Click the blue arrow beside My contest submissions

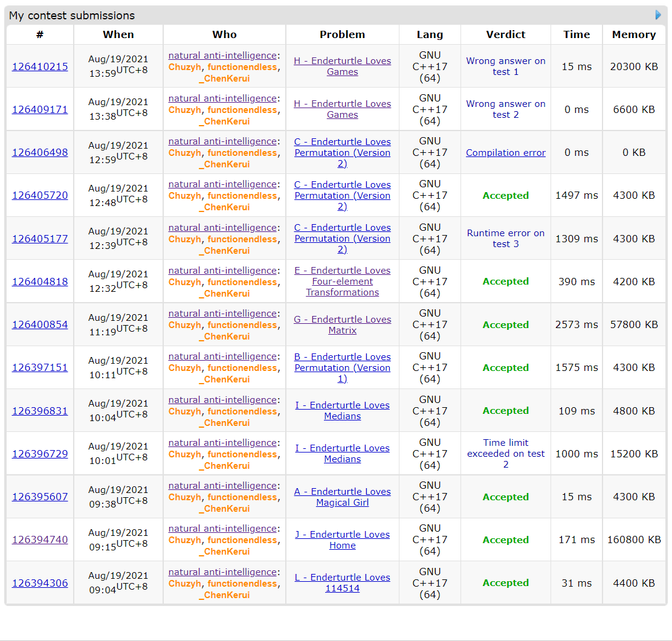coord(658,15)
